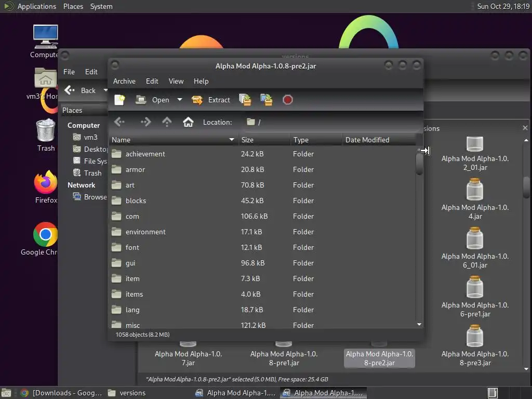The width and height of the screenshot is (532, 399).
Task: Select the gui folder
Action: (262, 263)
